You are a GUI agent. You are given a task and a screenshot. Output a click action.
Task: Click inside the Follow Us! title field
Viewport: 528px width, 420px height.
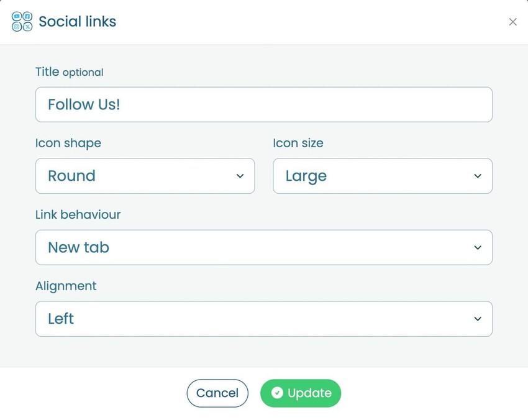click(263, 104)
